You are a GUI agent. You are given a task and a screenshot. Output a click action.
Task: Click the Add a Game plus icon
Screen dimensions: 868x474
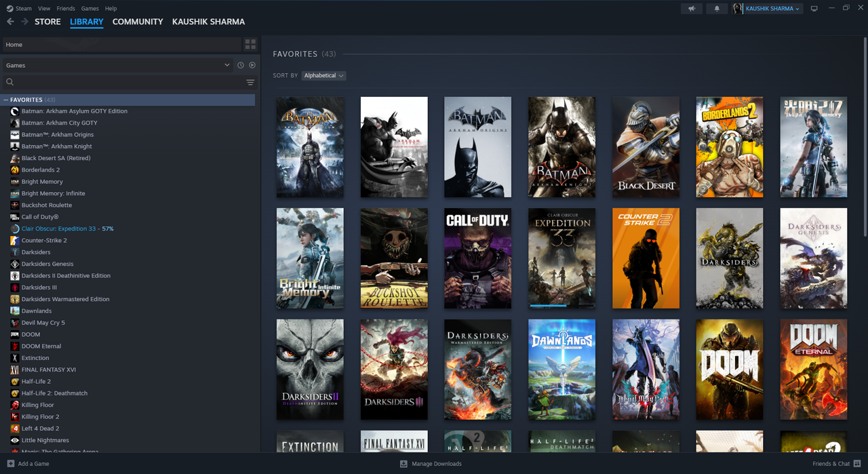pos(10,464)
